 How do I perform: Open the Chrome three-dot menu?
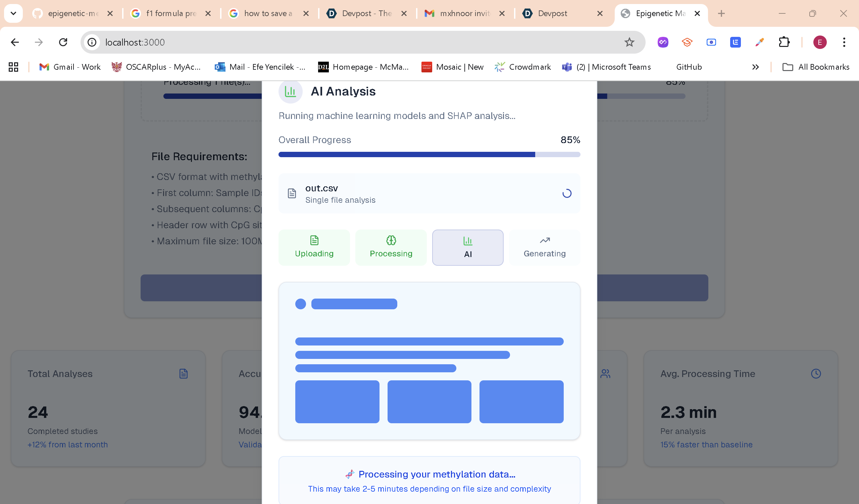tap(844, 42)
